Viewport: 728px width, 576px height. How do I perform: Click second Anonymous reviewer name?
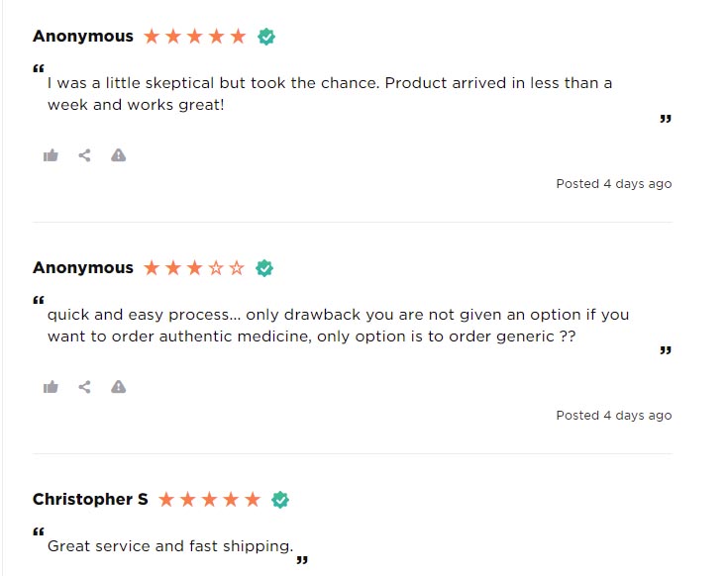pyautogui.click(x=83, y=267)
